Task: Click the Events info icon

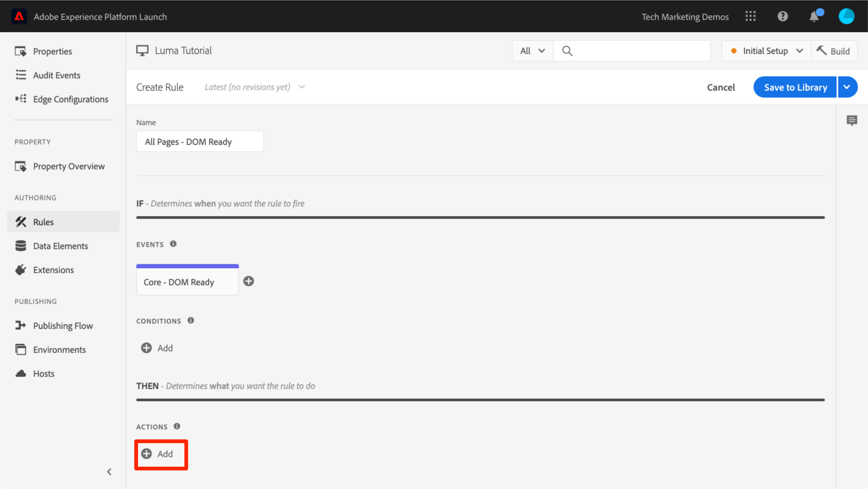Action: click(x=173, y=244)
